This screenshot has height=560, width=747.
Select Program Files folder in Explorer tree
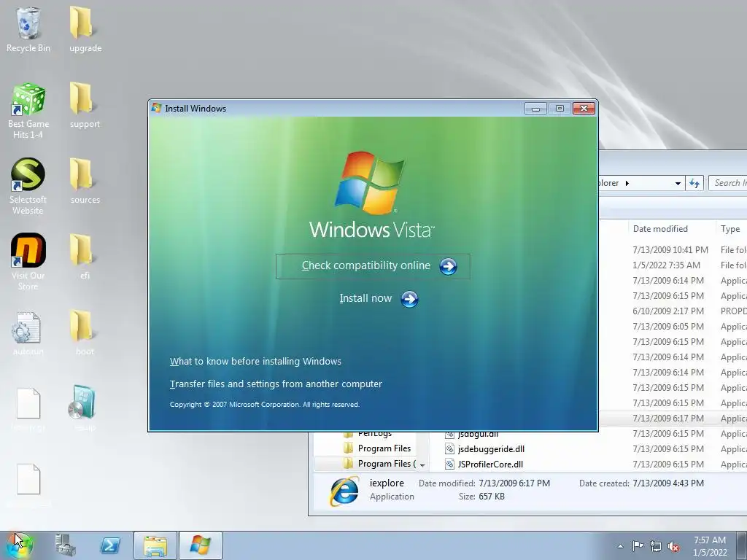tap(384, 448)
